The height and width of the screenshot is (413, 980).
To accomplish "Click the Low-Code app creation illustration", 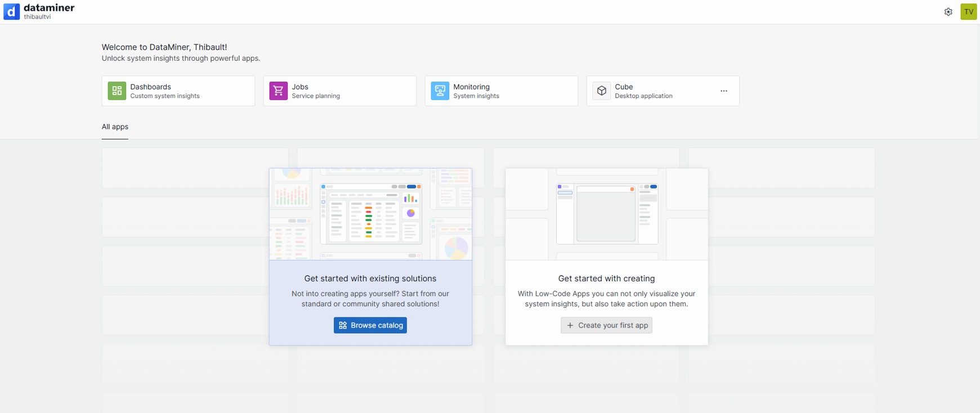I will click(607, 214).
